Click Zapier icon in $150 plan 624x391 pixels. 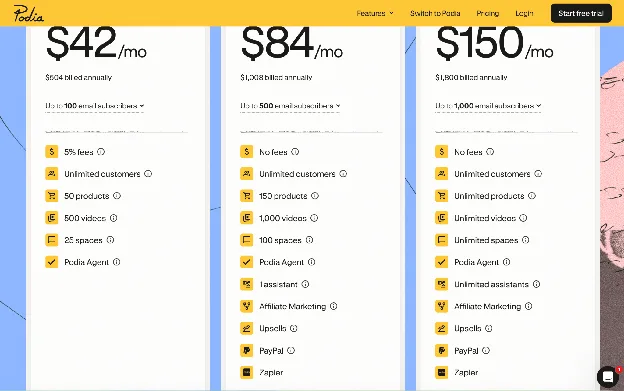(x=441, y=372)
